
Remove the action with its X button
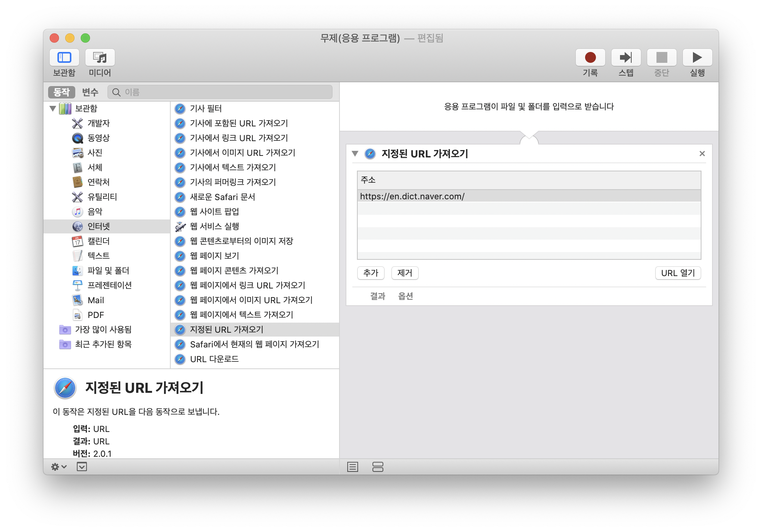(702, 154)
